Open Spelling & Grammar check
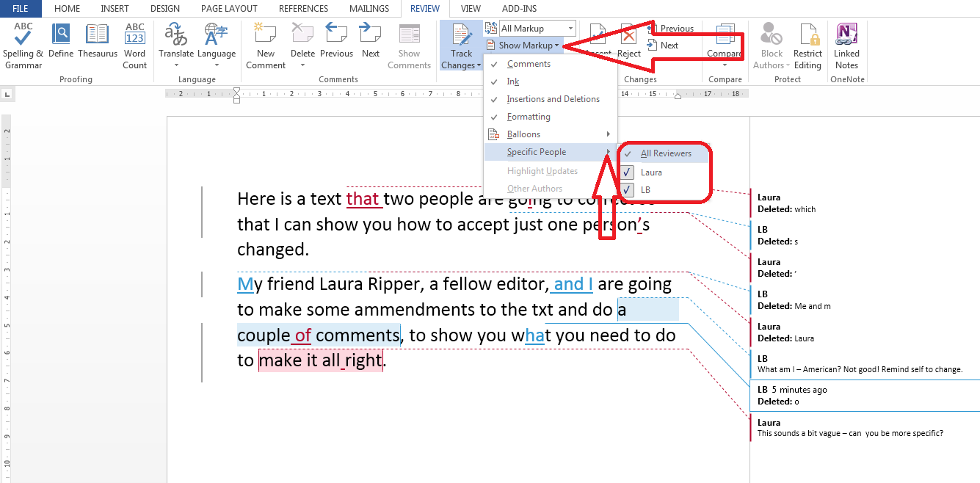Viewport: 980px width, 483px height. click(x=23, y=44)
